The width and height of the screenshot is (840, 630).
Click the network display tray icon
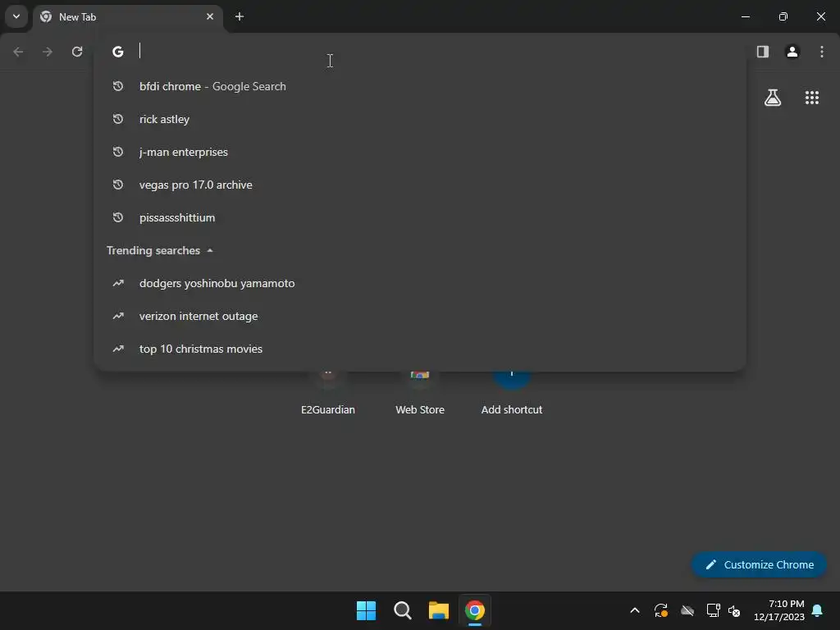tap(713, 610)
